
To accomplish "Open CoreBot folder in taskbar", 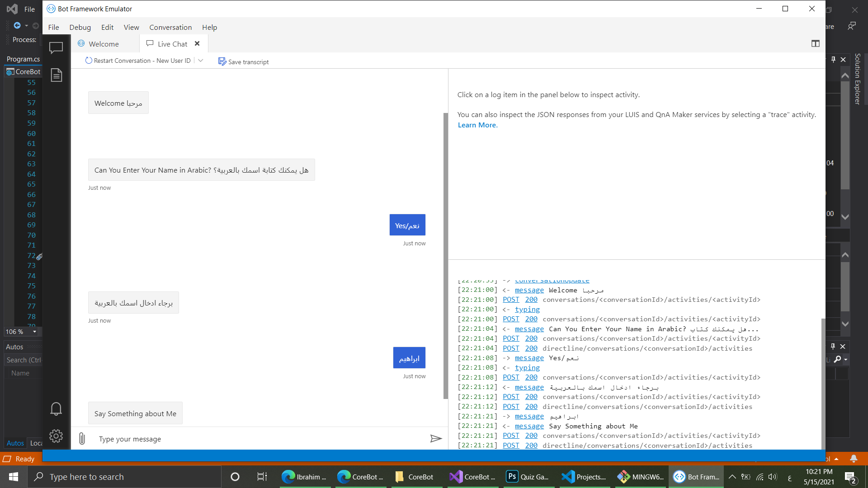I will (x=416, y=477).
